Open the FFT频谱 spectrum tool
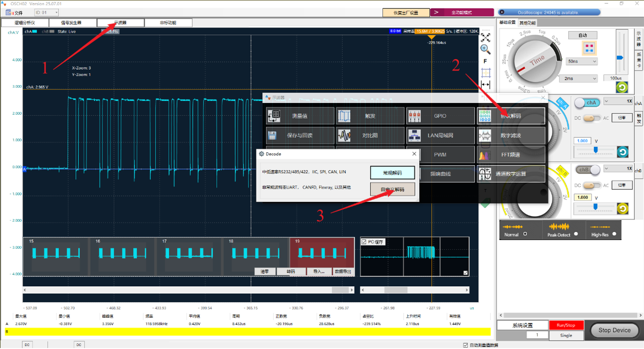Image resolution: width=644 pixels, height=349 pixels. click(x=511, y=154)
